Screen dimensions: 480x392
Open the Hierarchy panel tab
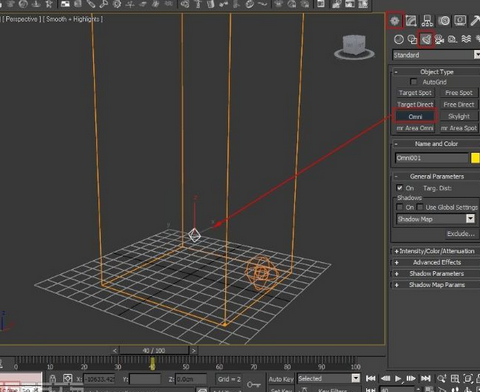pos(427,21)
